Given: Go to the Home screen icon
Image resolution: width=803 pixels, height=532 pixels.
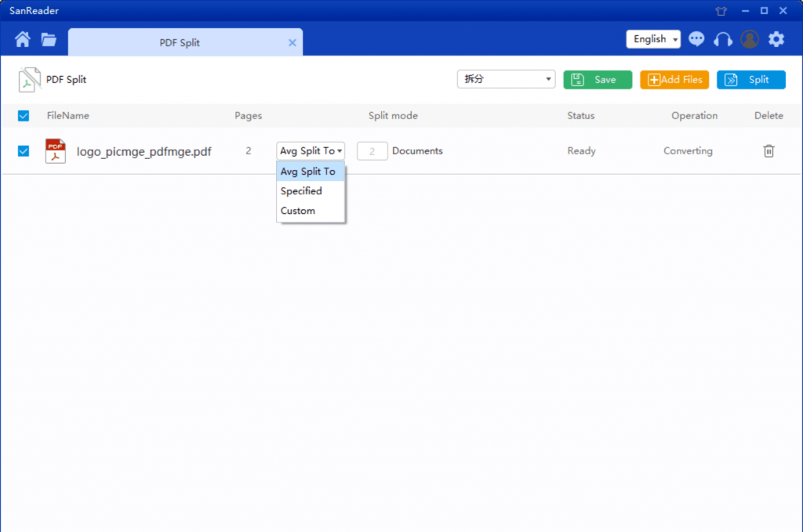Looking at the screenshot, I should tap(23, 39).
